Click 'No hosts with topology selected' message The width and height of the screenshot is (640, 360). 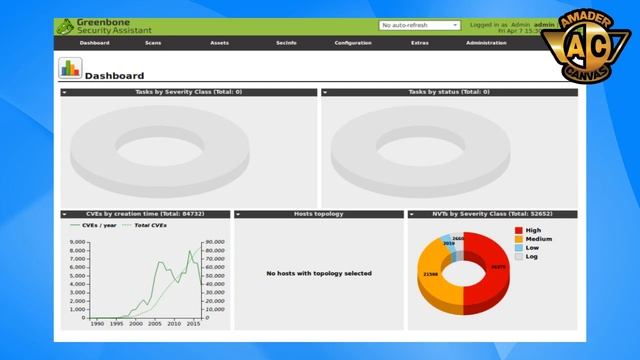tap(319, 273)
